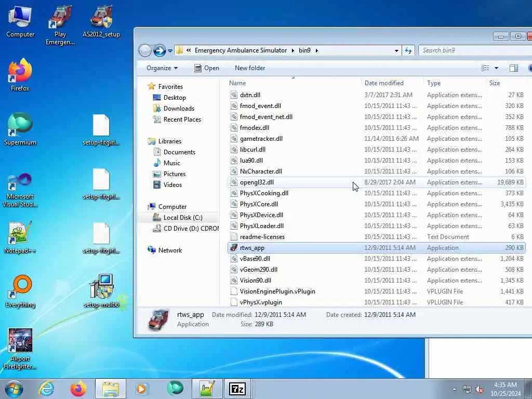Image resolution: width=532 pixels, height=399 pixels.
Task: Switch to 7-Zip taskbar button
Action: coord(238,389)
